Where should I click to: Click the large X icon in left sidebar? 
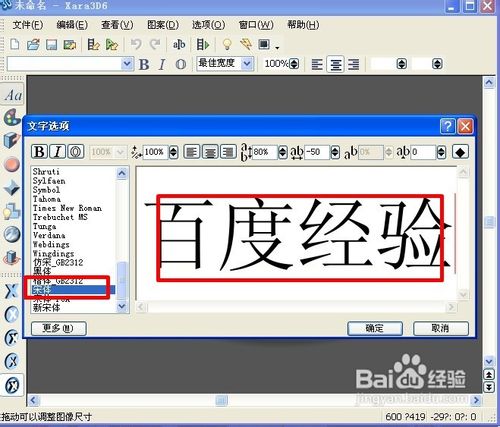pyautogui.click(x=12, y=291)
